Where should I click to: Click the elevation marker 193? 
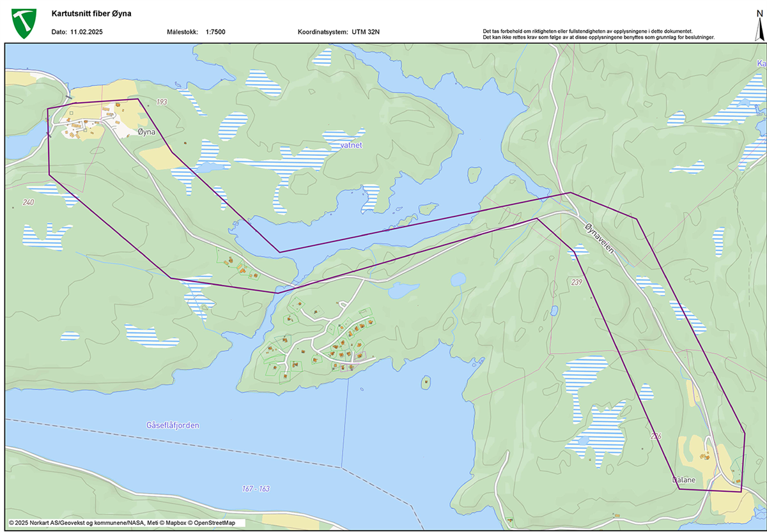click(161, 103)
